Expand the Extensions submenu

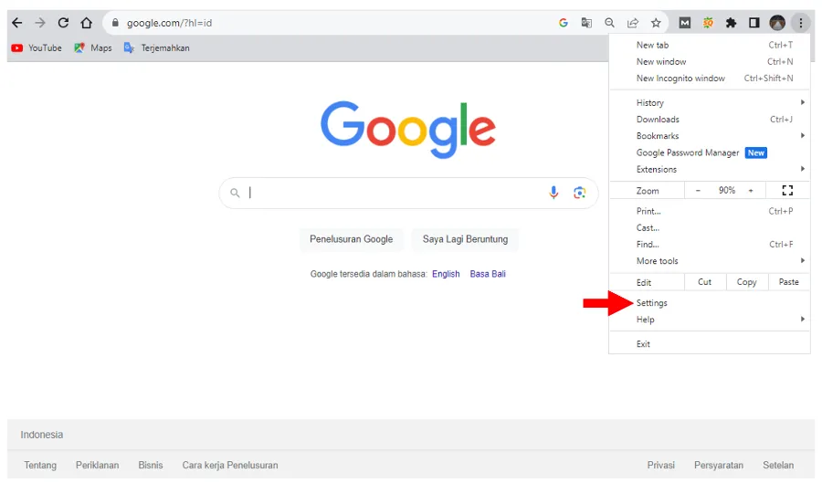710,169
